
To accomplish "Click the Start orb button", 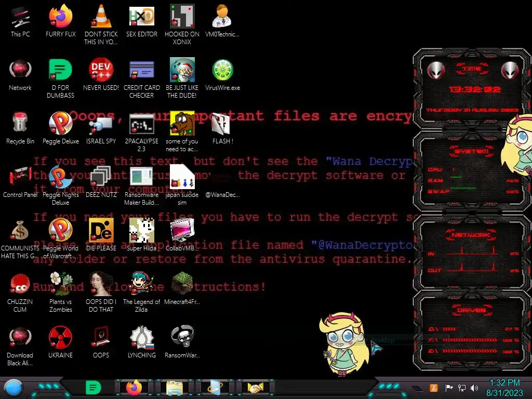I will [x=14, y=388].
